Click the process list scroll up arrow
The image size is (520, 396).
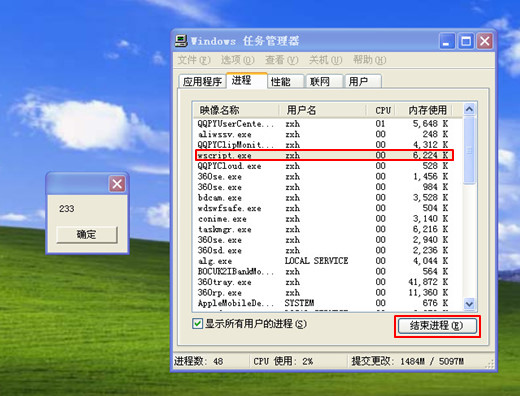469,109
